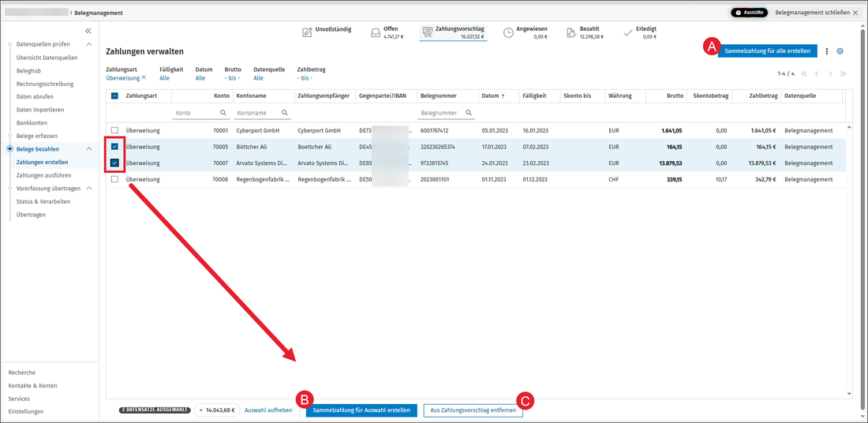This screenshot has height=423, width=868.
Task: Open Services at sidebar bottom
Action: [x=19, y=399]
